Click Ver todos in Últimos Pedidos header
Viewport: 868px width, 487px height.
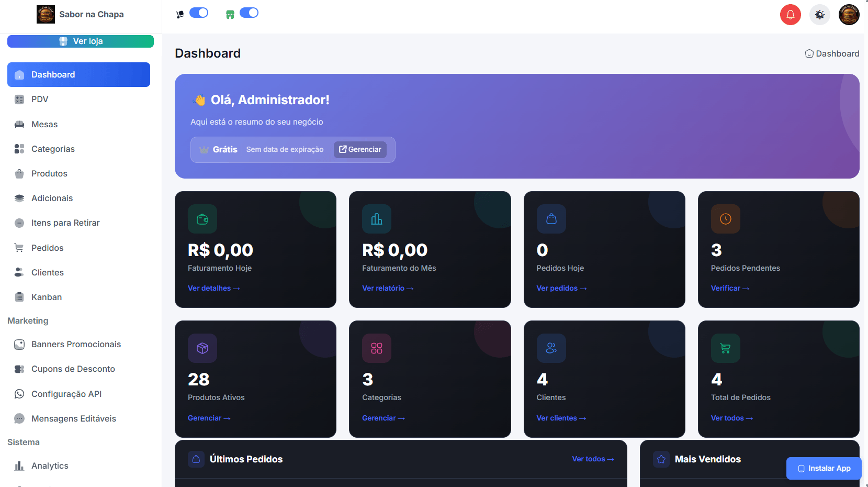(x=593, y=459)
